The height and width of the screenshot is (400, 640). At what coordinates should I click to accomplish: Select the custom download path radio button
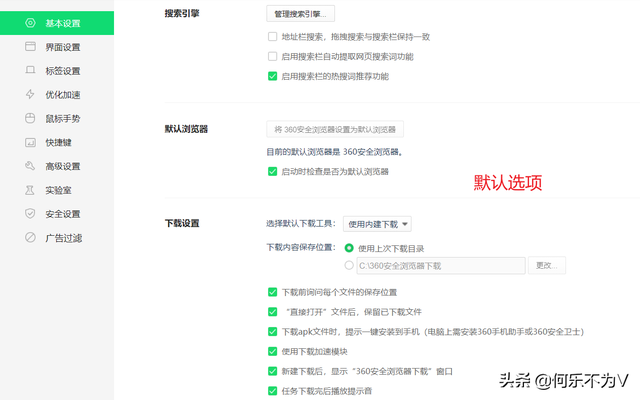(x=349, y=265)
